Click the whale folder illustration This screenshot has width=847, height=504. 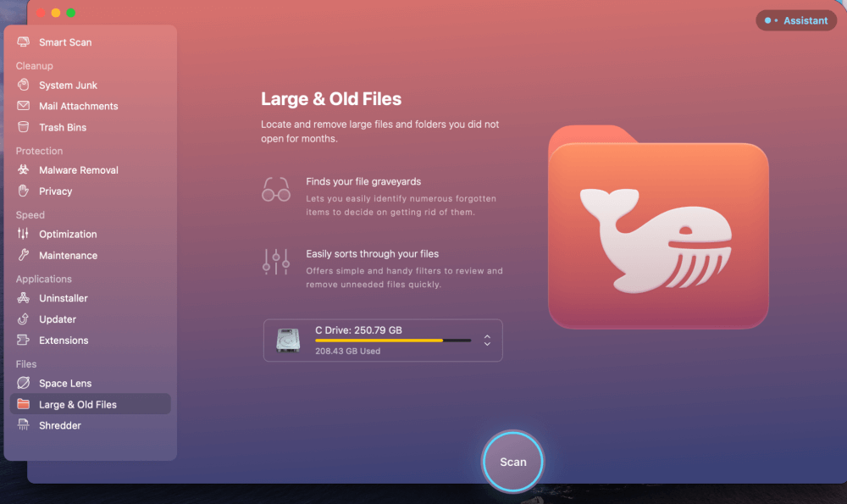[658, 227]
